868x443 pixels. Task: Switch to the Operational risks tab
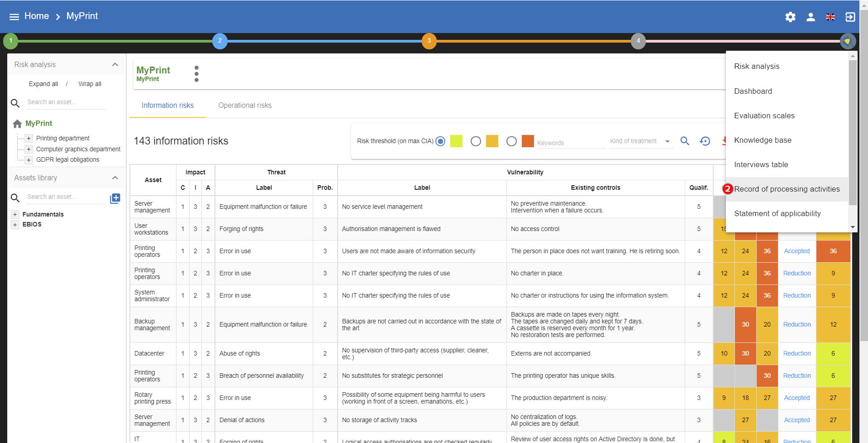[245, 106]
